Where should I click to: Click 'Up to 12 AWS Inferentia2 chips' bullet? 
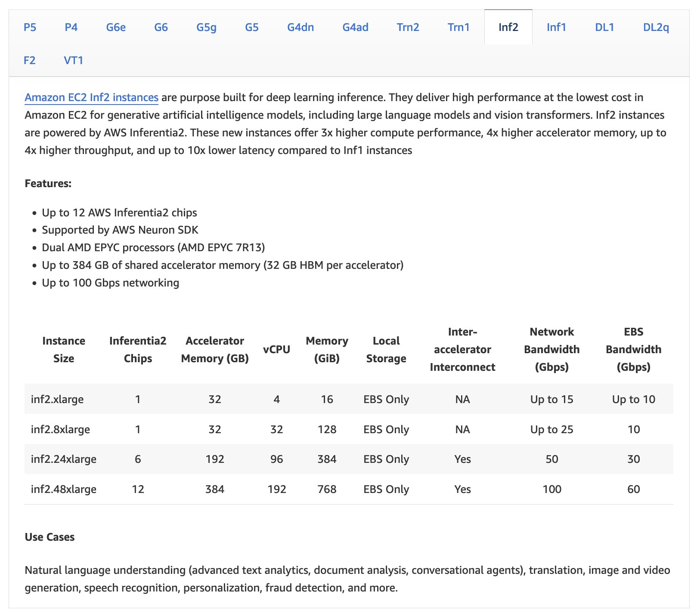pos(119,213)
